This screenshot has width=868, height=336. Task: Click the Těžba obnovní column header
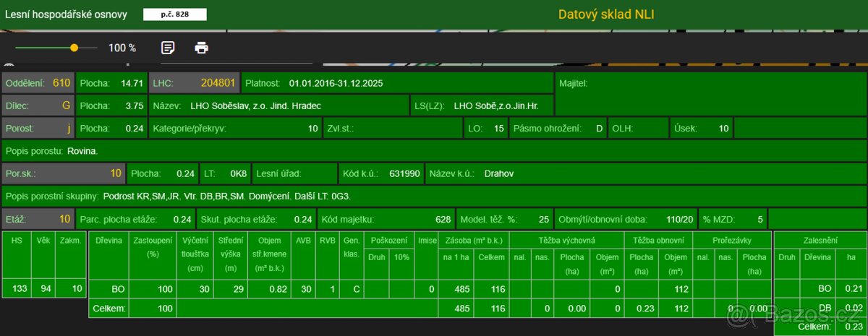tap(658, 239)
